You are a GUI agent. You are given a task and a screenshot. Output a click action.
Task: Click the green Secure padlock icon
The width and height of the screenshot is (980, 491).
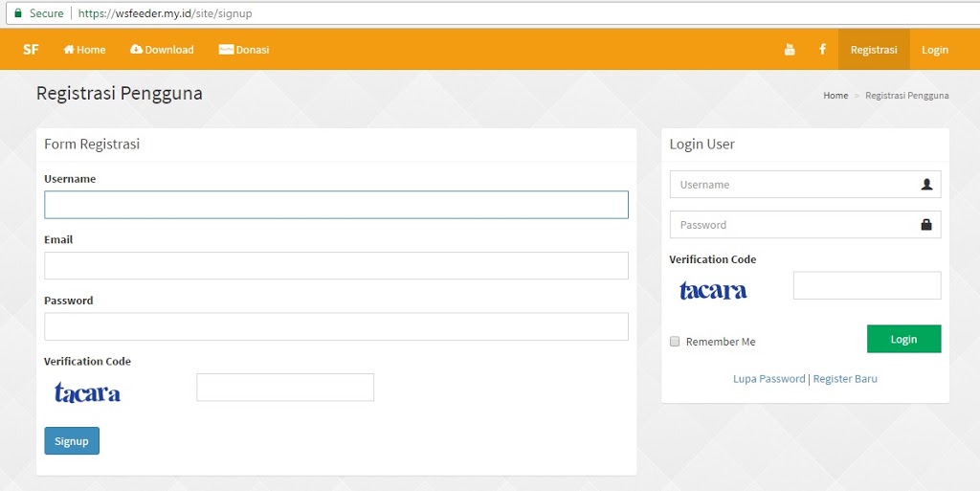click(x=17, y=13)
